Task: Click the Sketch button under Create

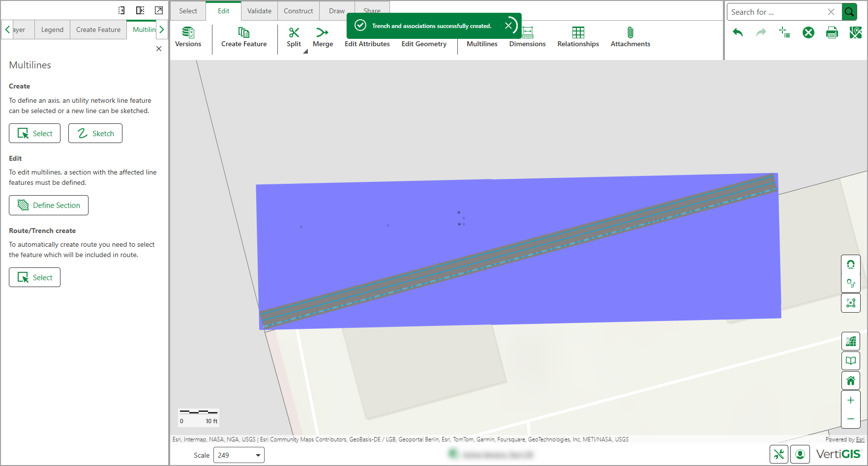Action: pyautogui.click(x=95, y=134)
